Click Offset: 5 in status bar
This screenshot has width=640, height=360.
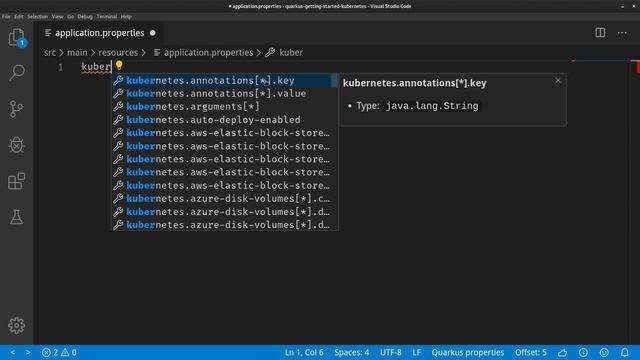[531, 352]
